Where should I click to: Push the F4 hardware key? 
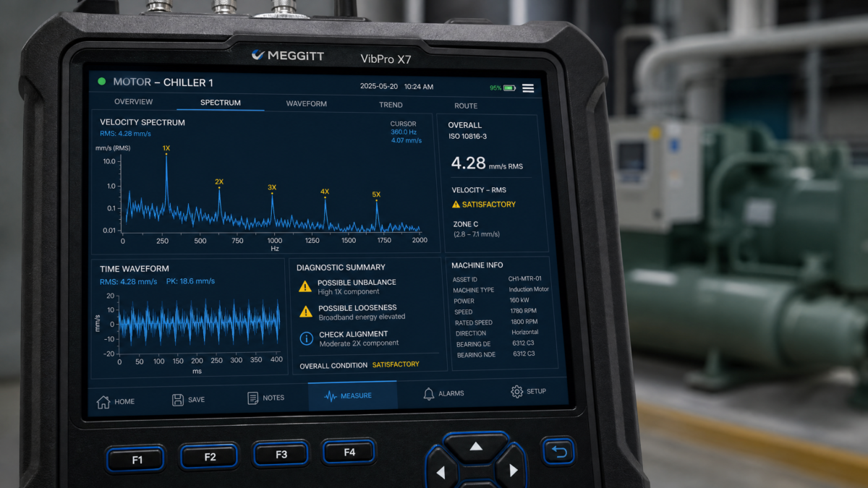[x=349, y=453]
